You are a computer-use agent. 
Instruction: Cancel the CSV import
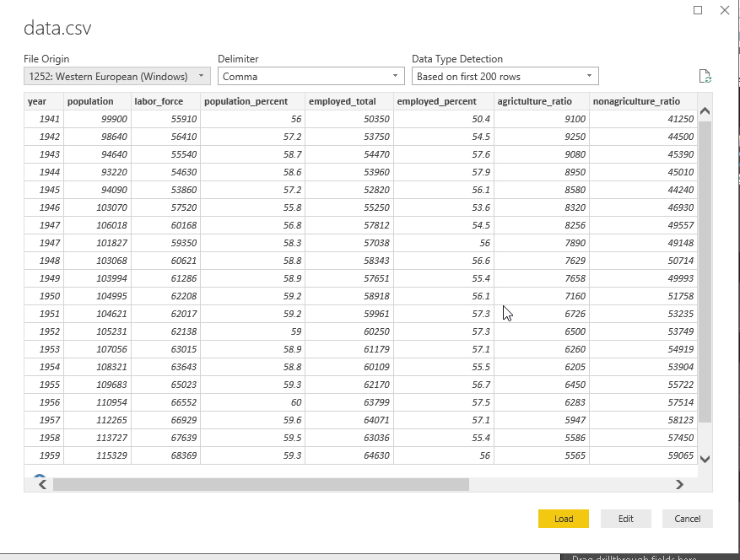688,519
